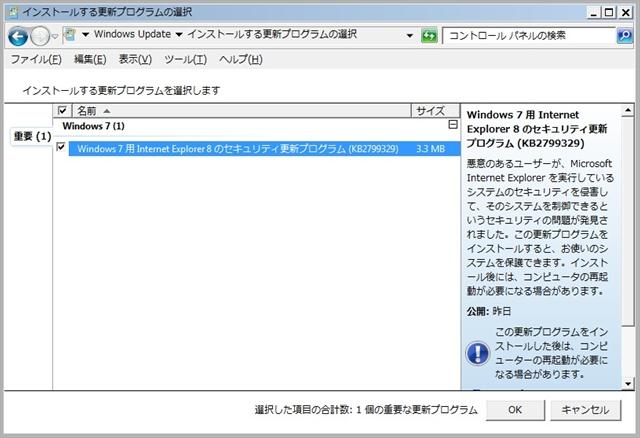The height and width of the screenshot is (438, 640).
Task: Open the ヘルプ(H) menu
Action: click(241, 60)
